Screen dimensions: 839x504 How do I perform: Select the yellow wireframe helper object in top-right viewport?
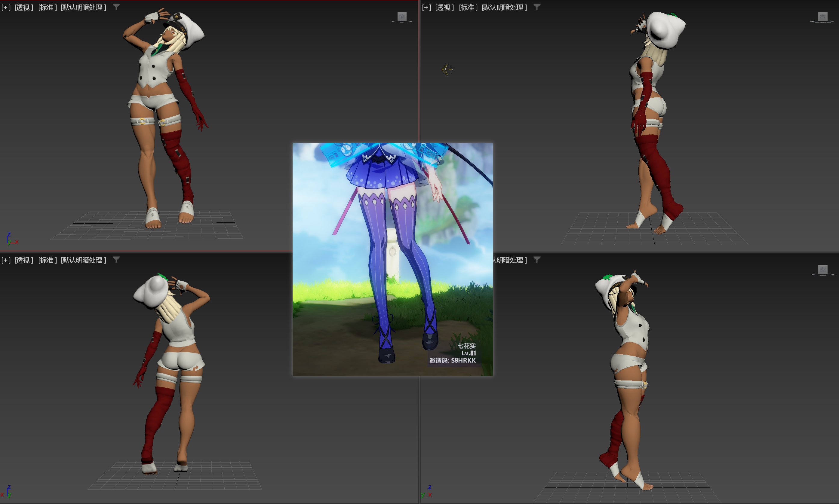click(447, 69)
